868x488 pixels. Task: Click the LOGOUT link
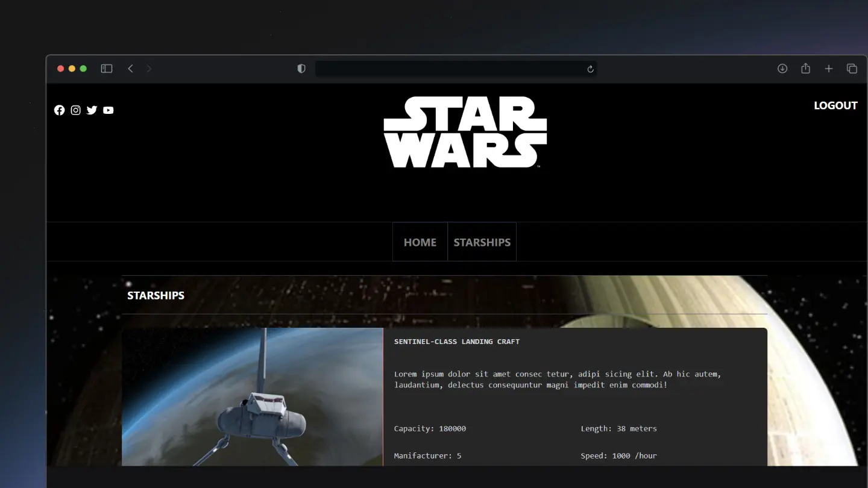(835, 105)
